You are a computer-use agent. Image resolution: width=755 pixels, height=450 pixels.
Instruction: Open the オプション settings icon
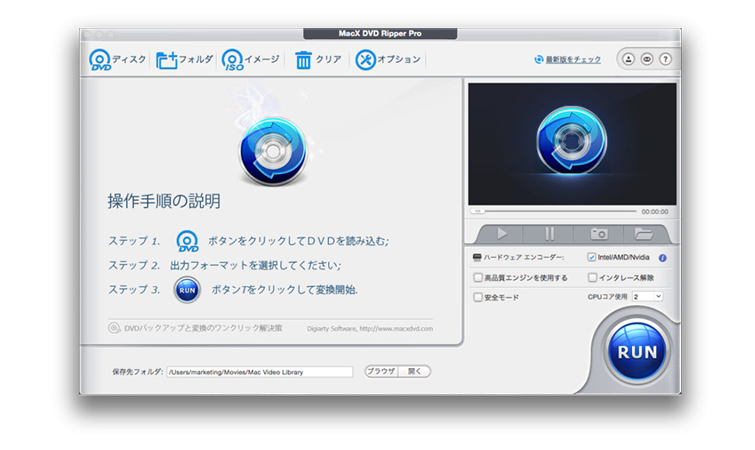pyautogui.click(x=364, y=60)
